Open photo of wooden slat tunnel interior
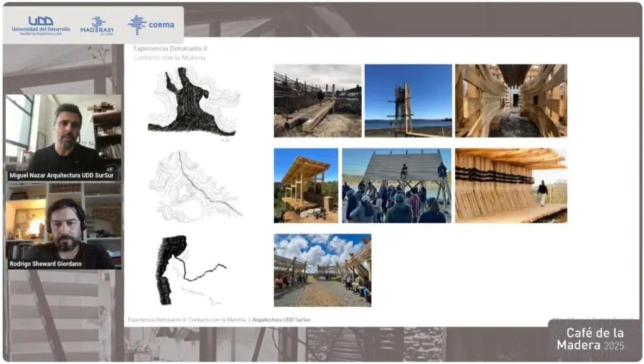 [511, 101]
